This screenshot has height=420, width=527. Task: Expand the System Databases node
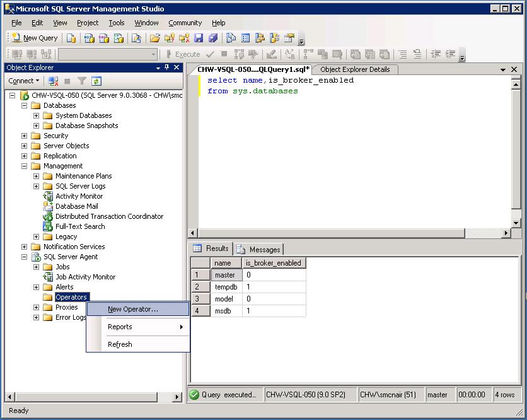click(x=37, y=115)
